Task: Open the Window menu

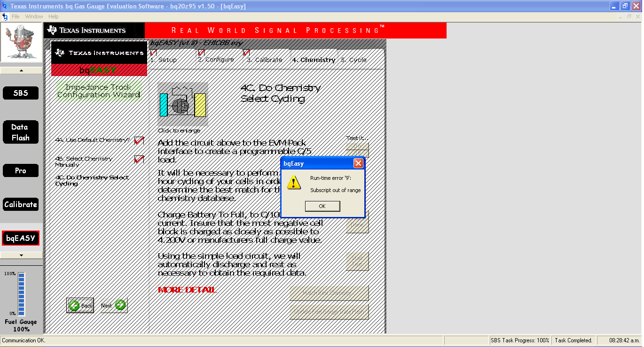Action: tap(34, 16)
